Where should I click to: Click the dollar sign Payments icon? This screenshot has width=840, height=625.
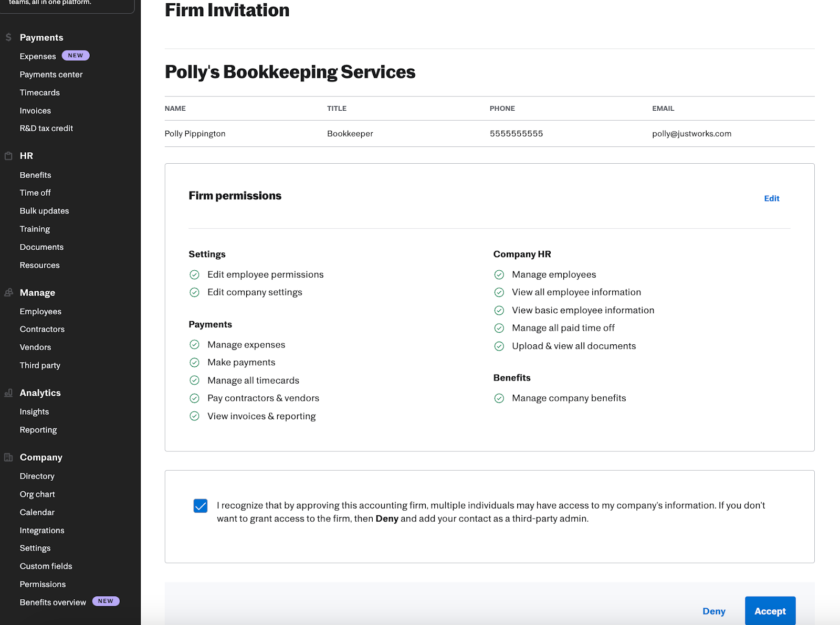8,37
